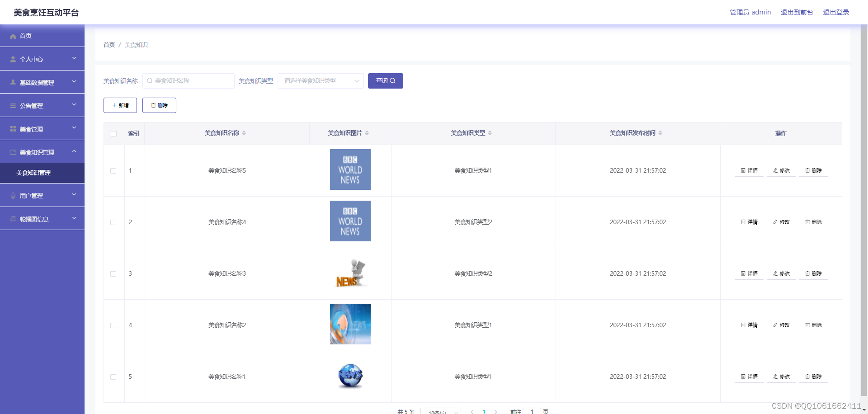
Task: Open the 10条/页 page size dropdown
Action: [x=441, y=411]
